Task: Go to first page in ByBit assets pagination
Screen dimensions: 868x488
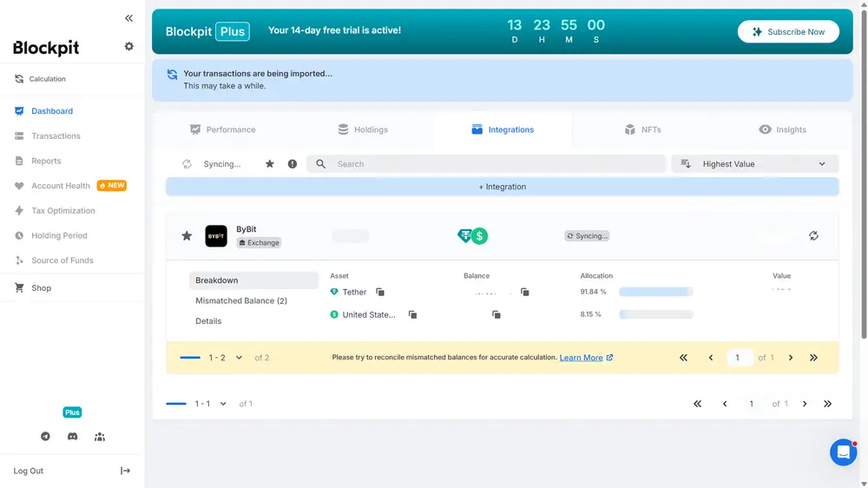Action: pyautogui.click(x=684, y=358)
